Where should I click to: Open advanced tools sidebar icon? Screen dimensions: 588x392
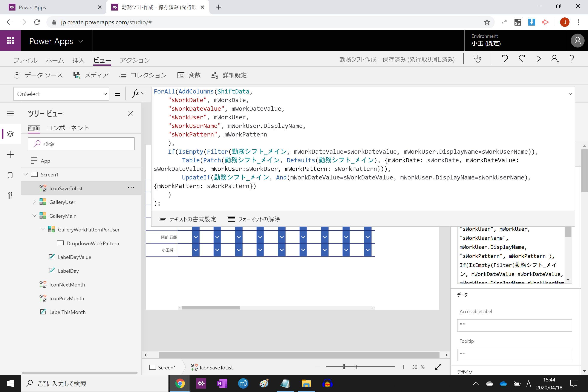pyautogui.click(x=10, y=196)
